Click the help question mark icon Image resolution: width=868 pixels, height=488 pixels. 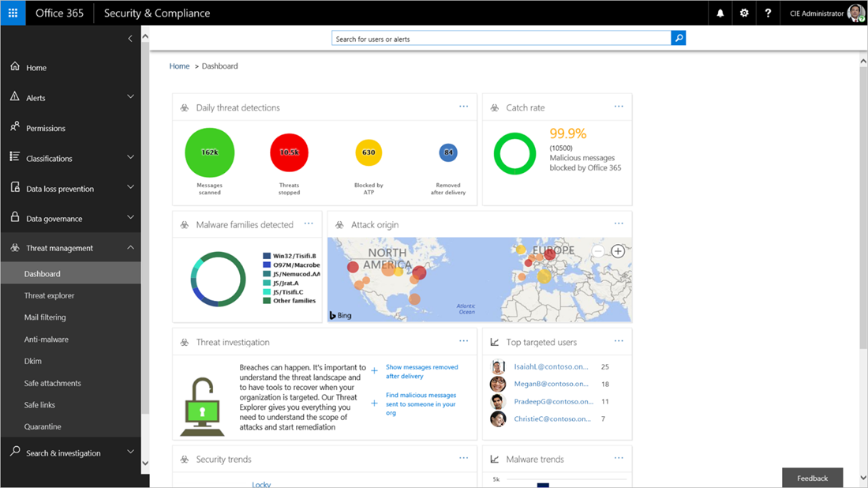pos(768,13)
